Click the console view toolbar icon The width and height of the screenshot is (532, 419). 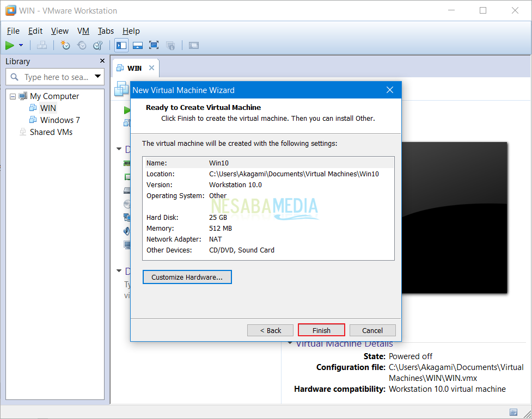point(194,45)
